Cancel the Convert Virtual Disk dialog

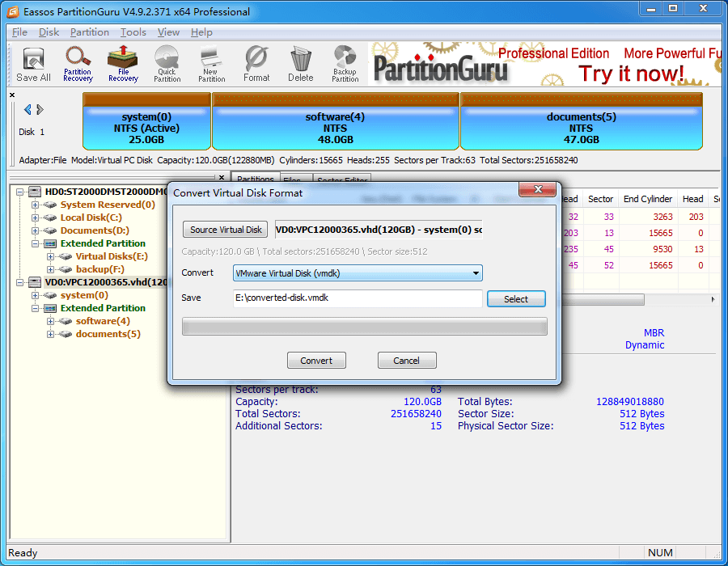407,361
